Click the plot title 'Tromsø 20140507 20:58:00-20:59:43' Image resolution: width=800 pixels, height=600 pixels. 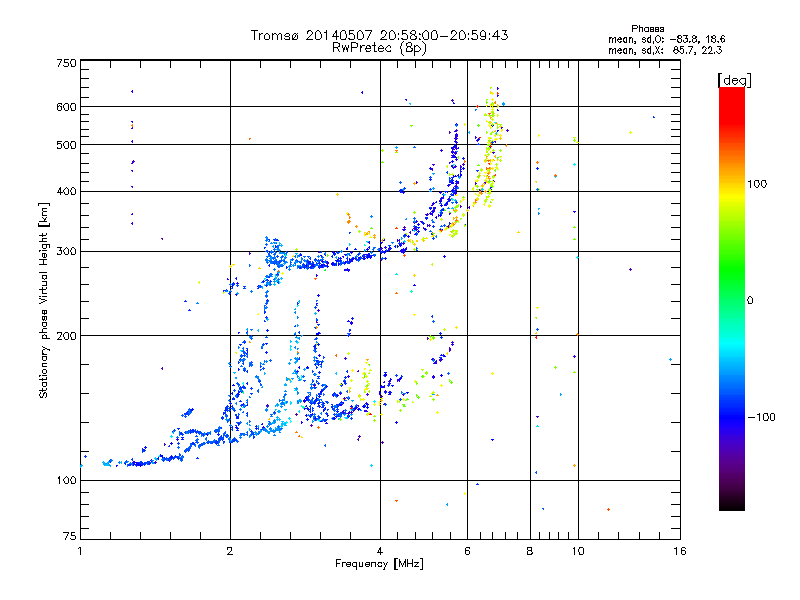(379, 35)
